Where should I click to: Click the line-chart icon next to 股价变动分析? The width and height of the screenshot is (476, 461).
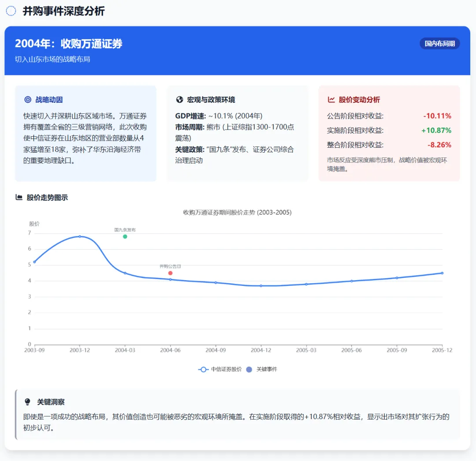click(x=331, y=99)
